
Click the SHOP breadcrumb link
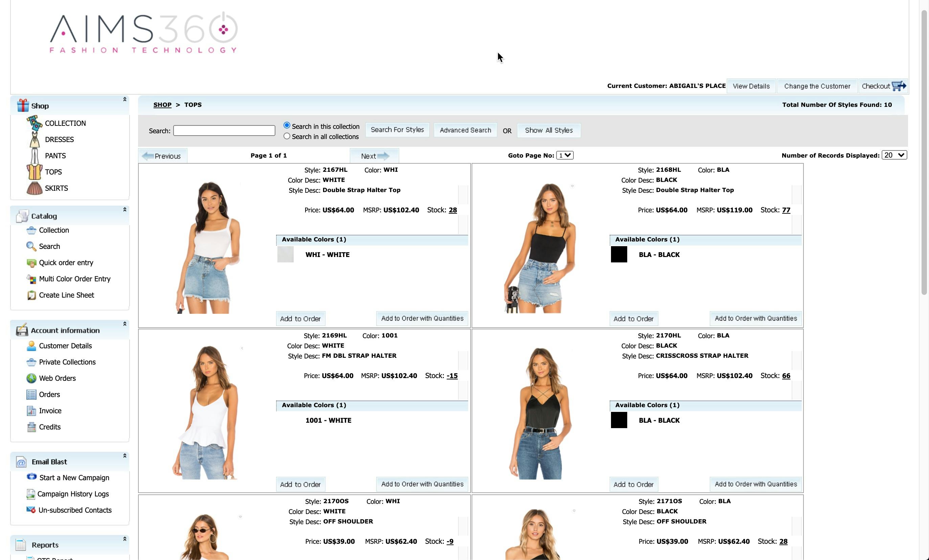(162, 104)
